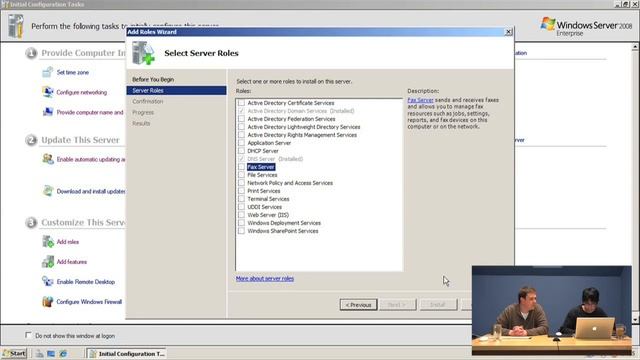
Task: Click the Enable Remote Desktop icon
Action: (x=47, y=282)
